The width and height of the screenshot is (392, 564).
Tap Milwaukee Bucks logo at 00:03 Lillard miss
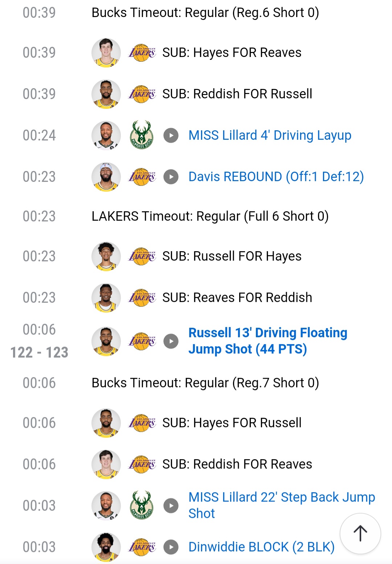[x=142, y=505]
